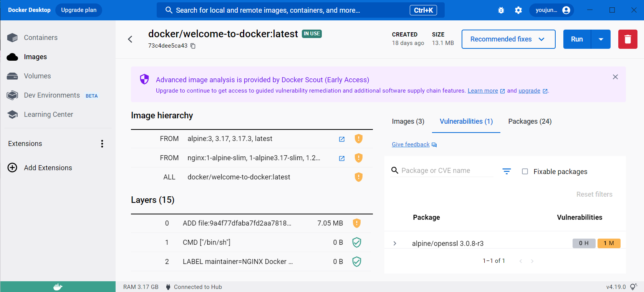Select the nginx:1-alpine-slim hierarchy row

252,158
